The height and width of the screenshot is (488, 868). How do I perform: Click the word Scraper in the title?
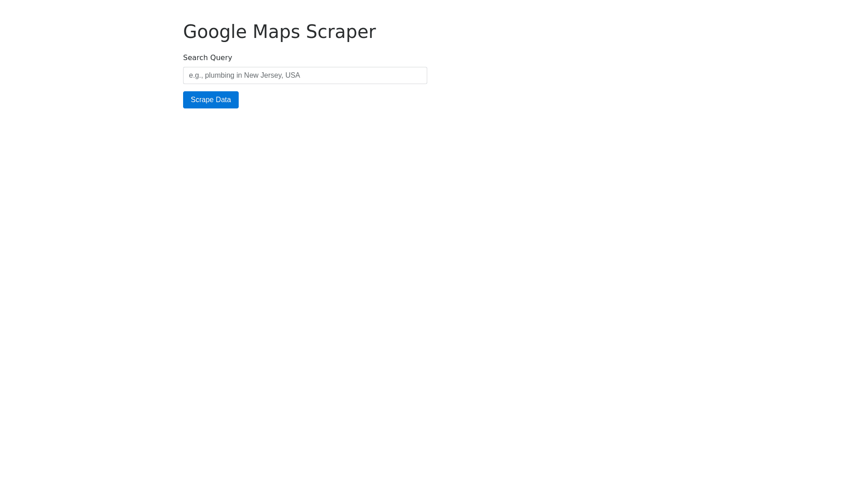pyautogui.click(x=341, y=32)
